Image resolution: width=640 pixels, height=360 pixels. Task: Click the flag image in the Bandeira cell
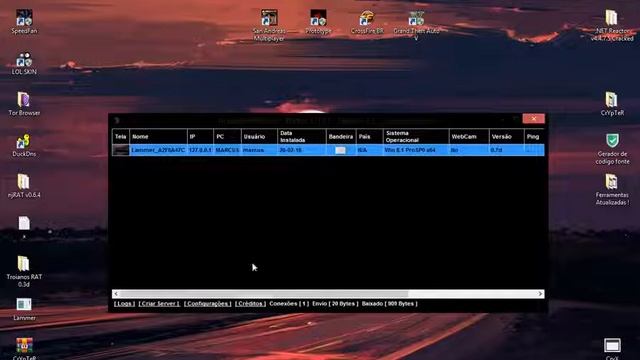coord(340,150)
